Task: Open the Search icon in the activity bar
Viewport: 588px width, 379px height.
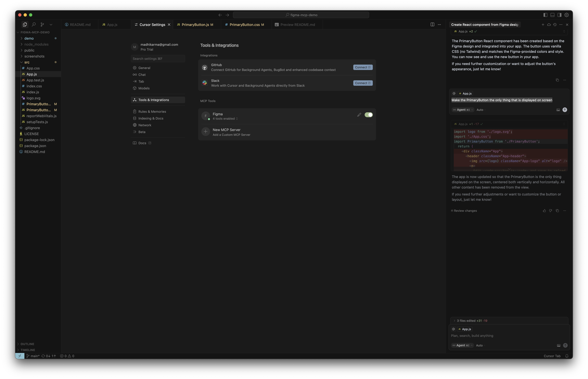Action: [34, 24]
